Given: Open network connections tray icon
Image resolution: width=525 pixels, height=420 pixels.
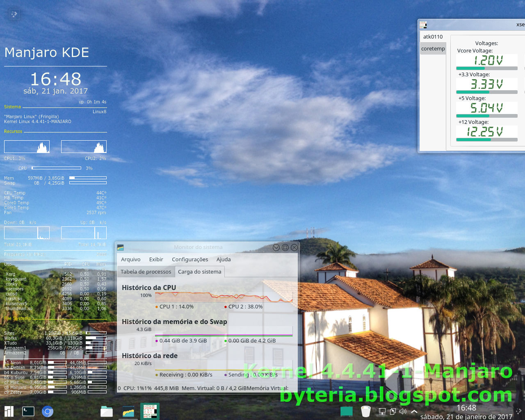Looking at the screenshot, I should [382, 411].
